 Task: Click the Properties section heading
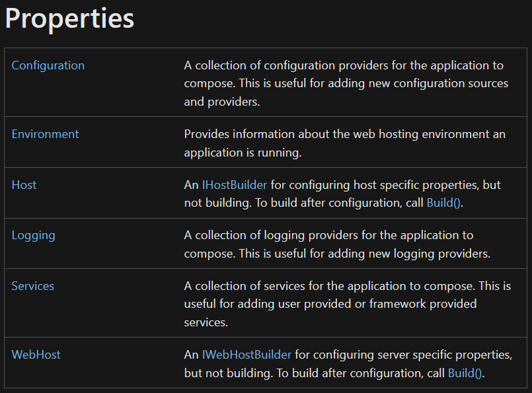[x=69, y=18]
